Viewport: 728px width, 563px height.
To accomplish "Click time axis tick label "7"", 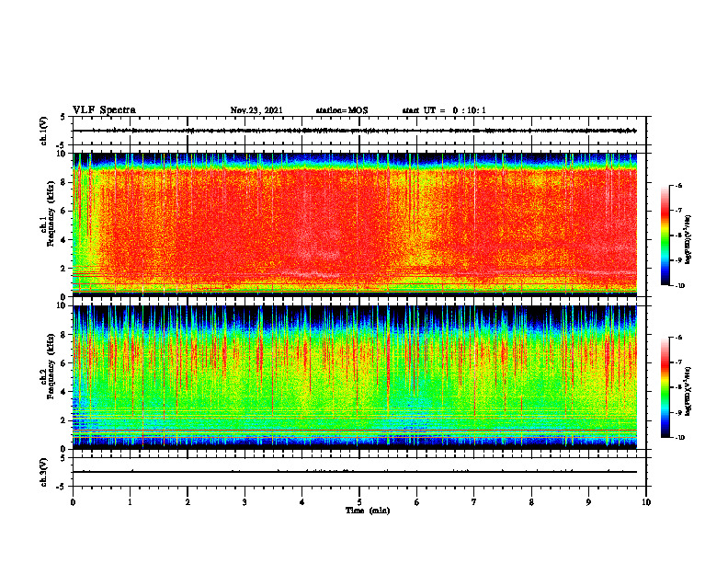I will (474, 502).
